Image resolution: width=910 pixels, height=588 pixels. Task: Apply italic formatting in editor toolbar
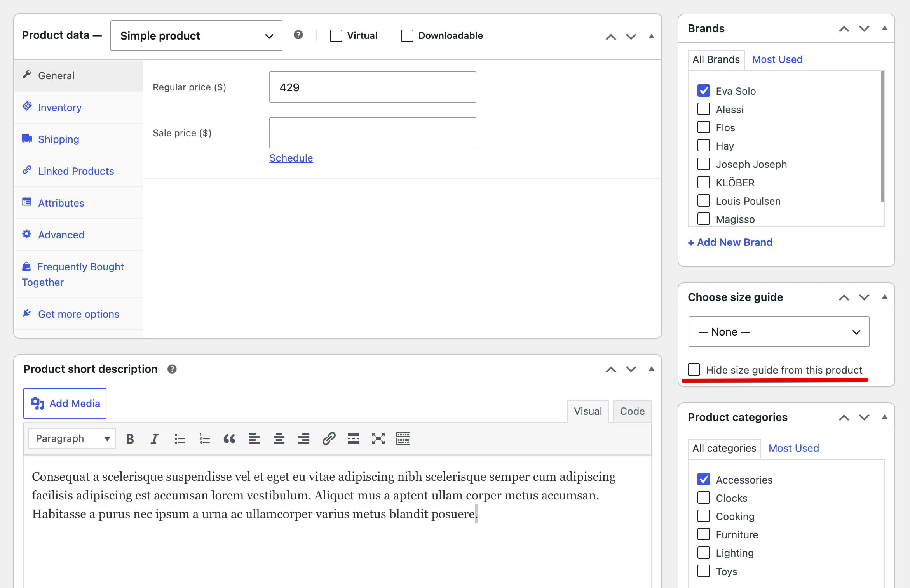pos(154,439)
